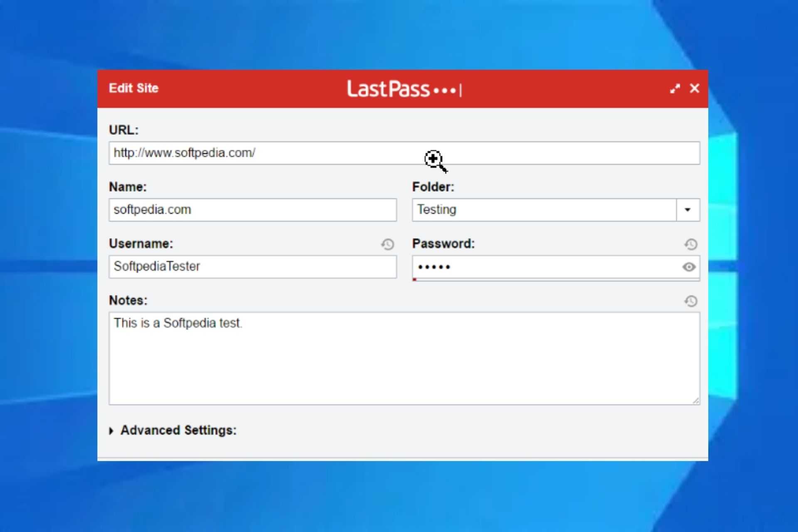The image size is (798, 532).
Task: Click the Edit Site title text
Action: [133, 88]
